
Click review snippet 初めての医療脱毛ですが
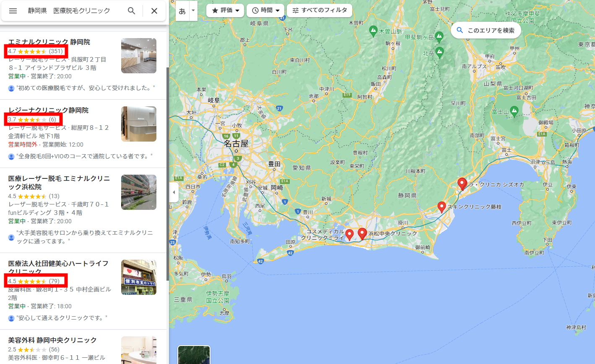[x=86, y=88]
